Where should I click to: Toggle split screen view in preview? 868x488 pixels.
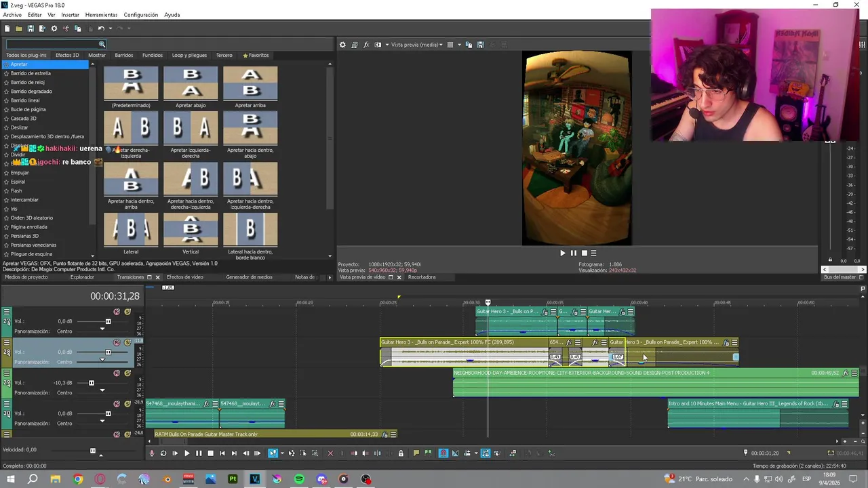tap(378, 45)
